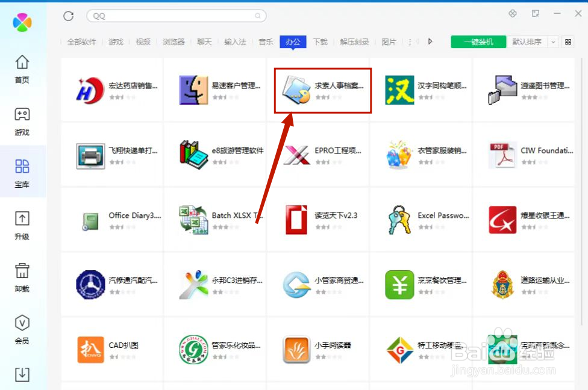588x390 pixels.
Task: Open e8旅游管理软件 books icon
Action: 193,155
